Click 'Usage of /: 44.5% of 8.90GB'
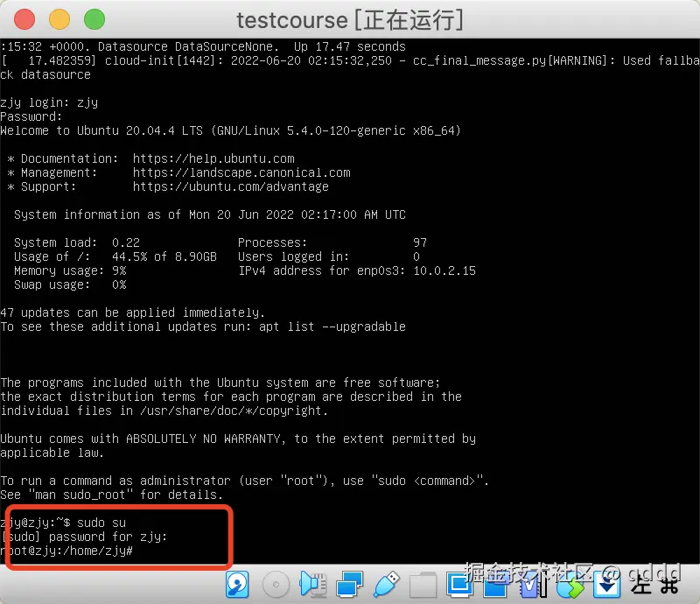This screenshot has width=700, height=604. point(115,256)
